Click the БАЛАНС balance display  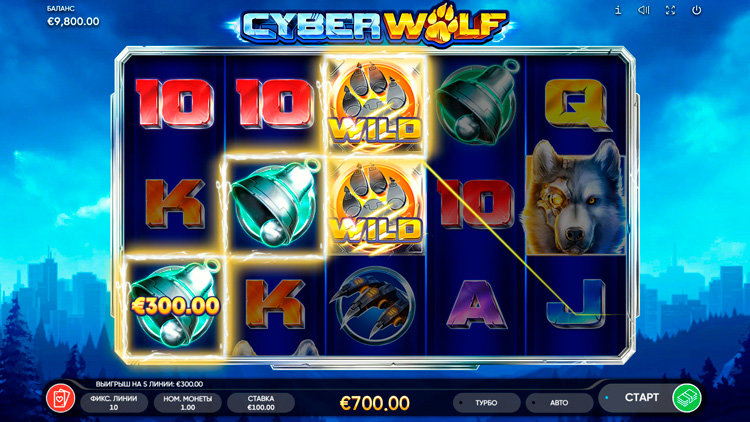pyautogui.click(x=73, y=16)
